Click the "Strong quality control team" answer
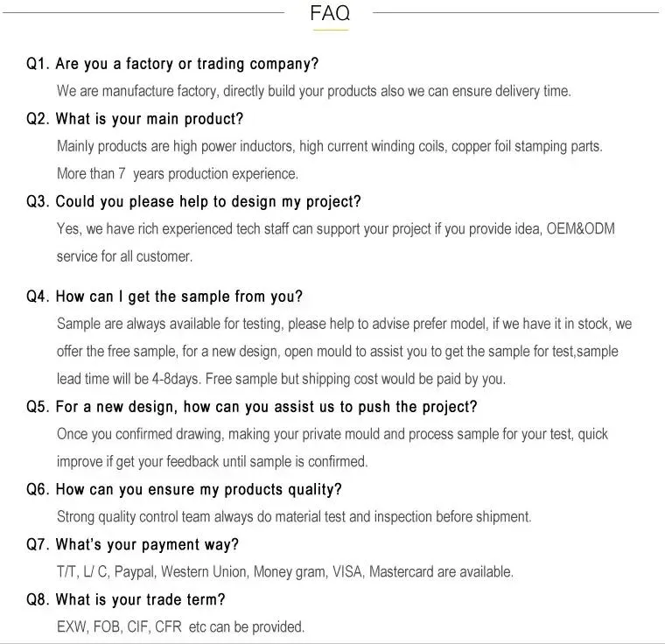The width and height of the screenshot is (665, 644). [x=294, y=516]
